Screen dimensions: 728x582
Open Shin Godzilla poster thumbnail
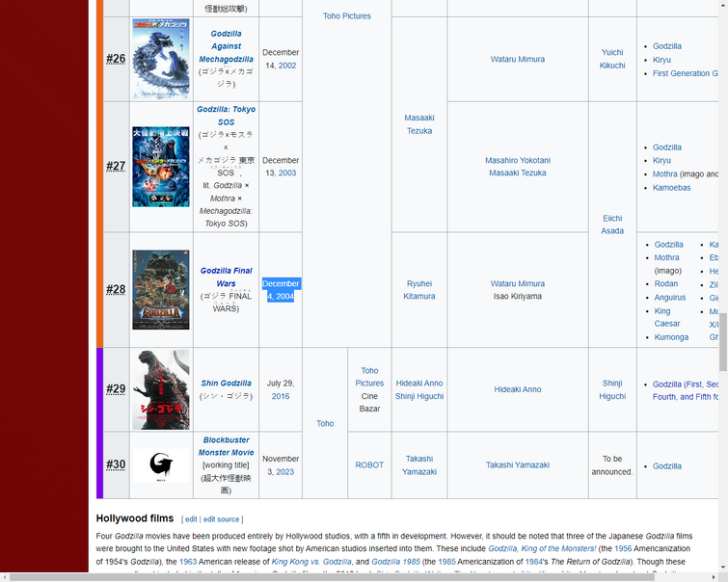[161, 389]
